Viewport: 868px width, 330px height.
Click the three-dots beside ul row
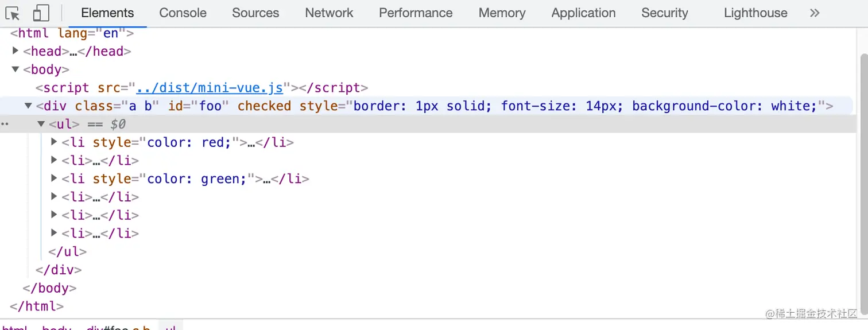tap(5, 124)
